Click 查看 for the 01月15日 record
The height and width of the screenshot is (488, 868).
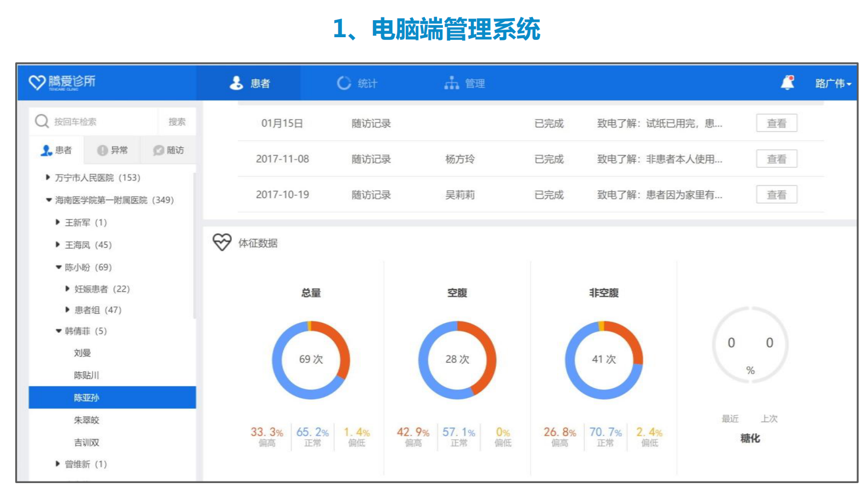776,123
